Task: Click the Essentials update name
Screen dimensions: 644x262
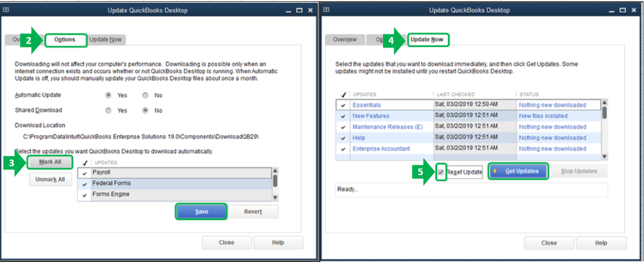Action: coord(367,105)
